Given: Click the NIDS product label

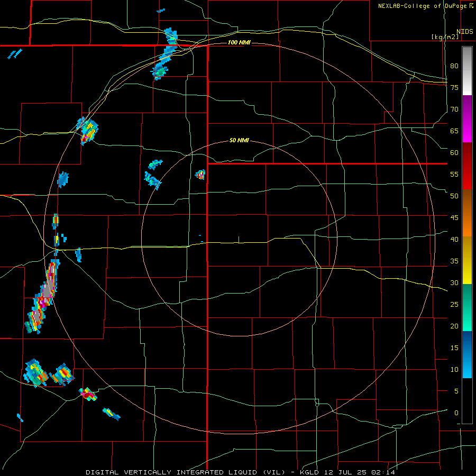Looking at the screenshot, I should [x=465, y=32].
